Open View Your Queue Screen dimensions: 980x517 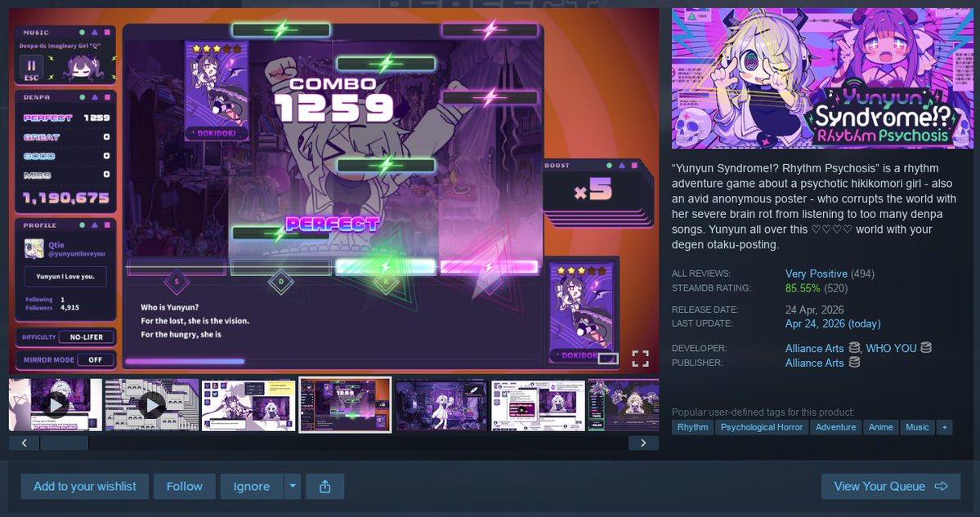(x=891, y=487)
